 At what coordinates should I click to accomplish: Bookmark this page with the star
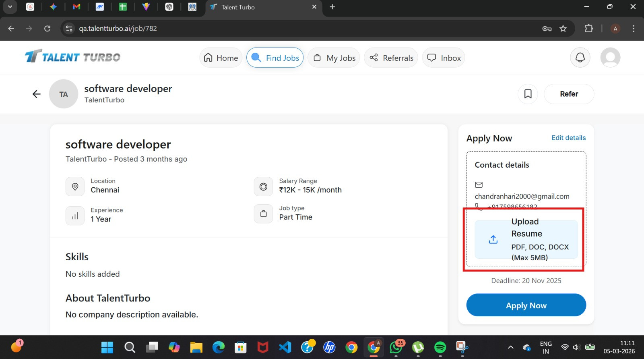tap(563, 28)
